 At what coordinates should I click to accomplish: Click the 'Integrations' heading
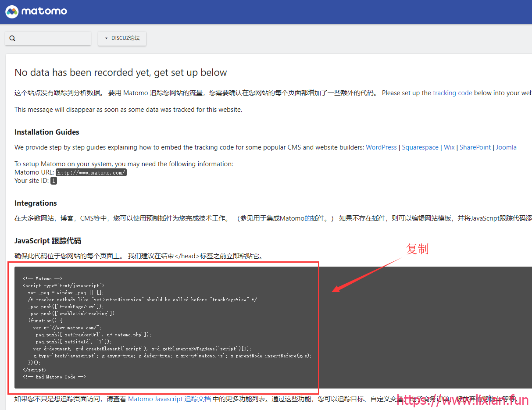point(36,203)
